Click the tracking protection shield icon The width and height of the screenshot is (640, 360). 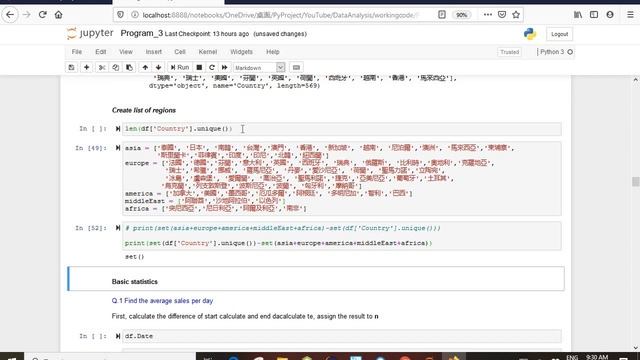coord(120,15)
